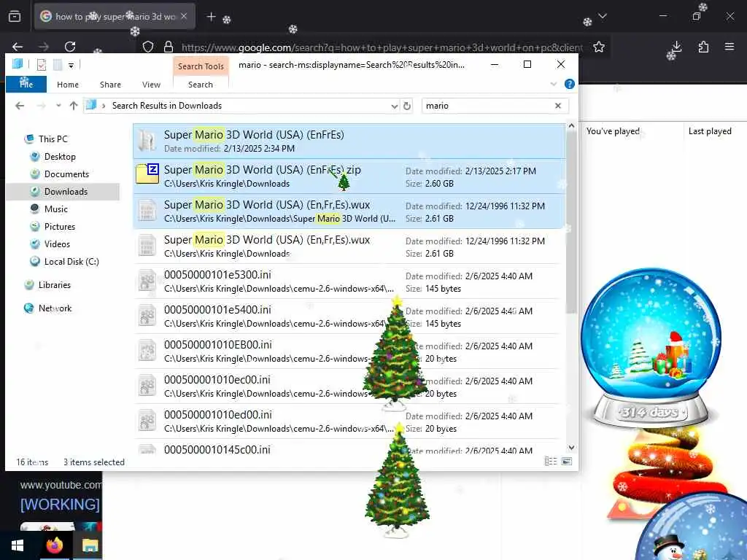The image size is (747, 560).
Task: Select Desktop in navigation pane
Action: 60,157
